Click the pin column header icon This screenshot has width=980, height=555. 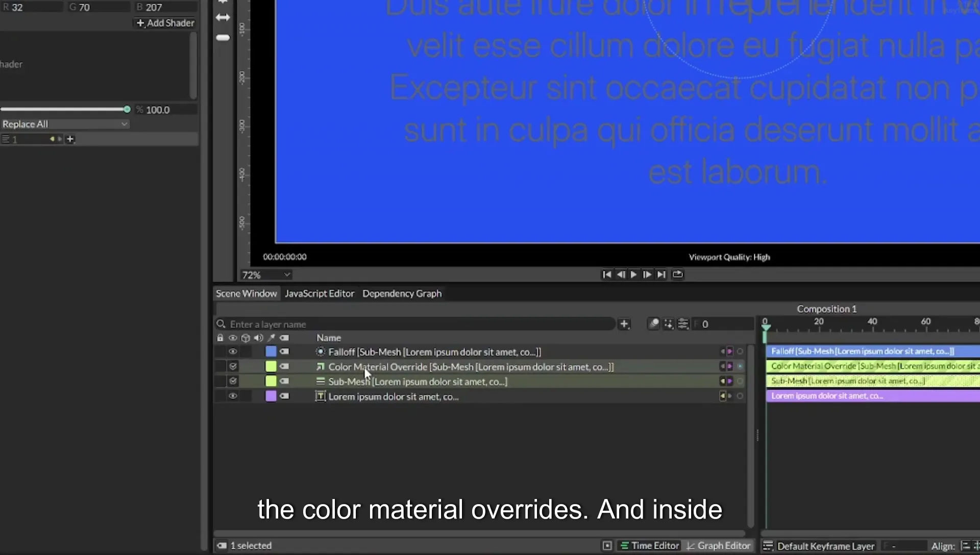click(271, 338)
